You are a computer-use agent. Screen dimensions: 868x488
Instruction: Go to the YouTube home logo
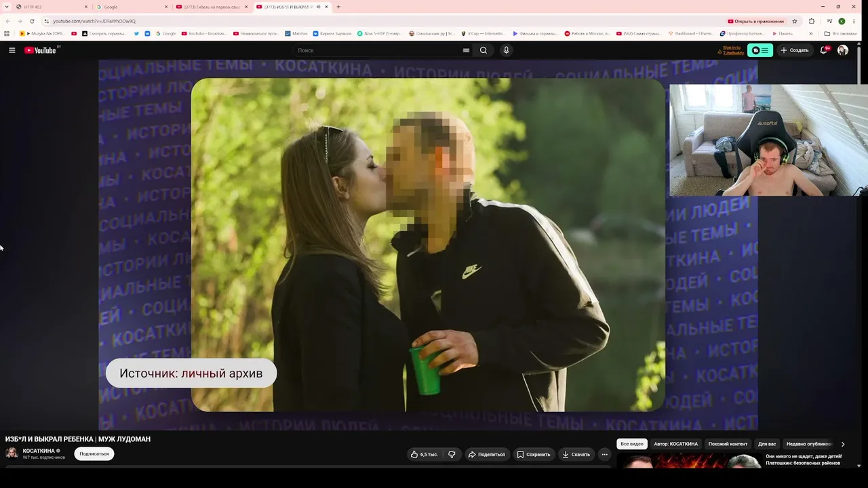click(41, 50)
